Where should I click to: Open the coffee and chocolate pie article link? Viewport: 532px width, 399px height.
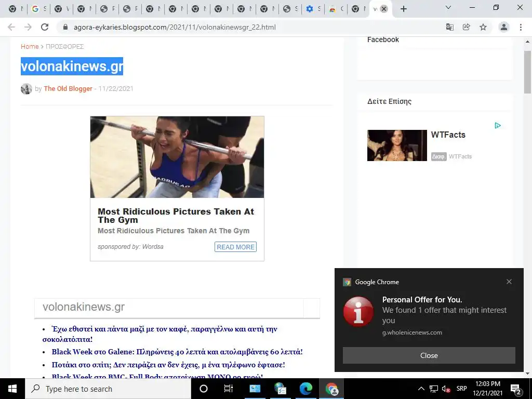(x=160, y=334)
